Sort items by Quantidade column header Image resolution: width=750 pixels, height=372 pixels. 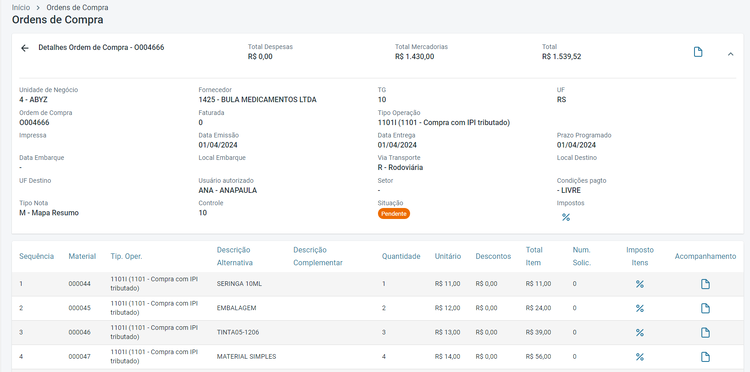click(x=401, y=256)
